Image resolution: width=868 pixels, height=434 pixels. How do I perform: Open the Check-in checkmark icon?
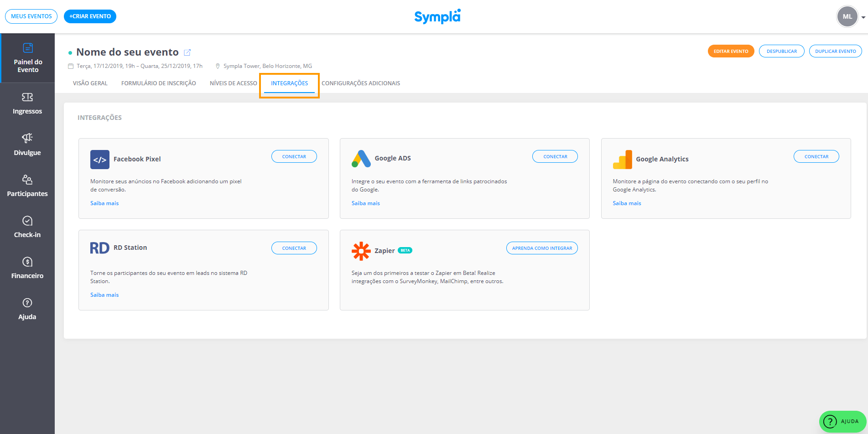(x=27, y=221)
